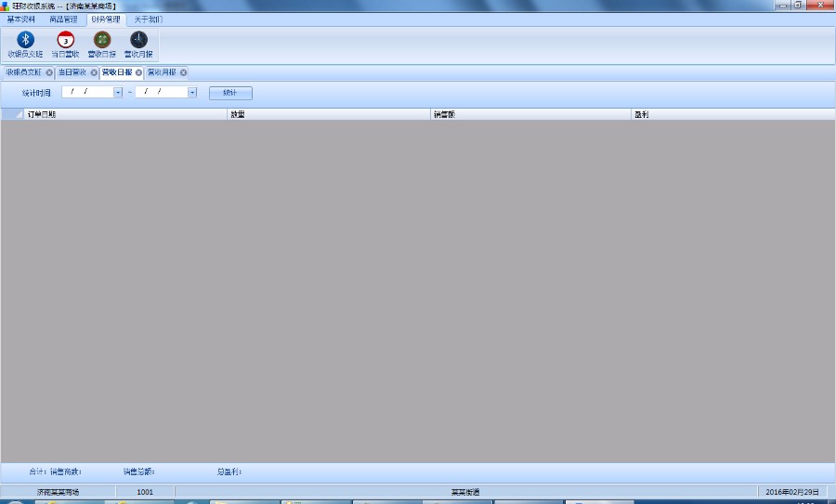Click the 某某街道 status bar entry
Screen dimensions: 836x504
[x=465, y=492]
